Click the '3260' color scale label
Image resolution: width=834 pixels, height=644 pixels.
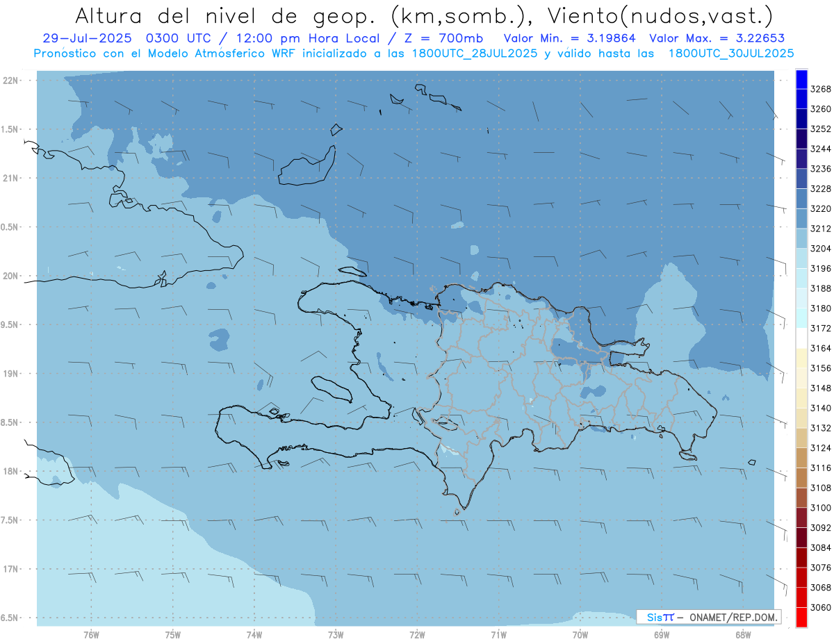(x=820, y=109)
